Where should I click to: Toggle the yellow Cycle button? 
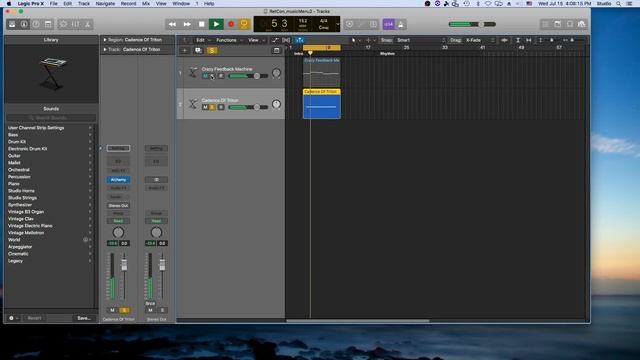pos(244,24)
